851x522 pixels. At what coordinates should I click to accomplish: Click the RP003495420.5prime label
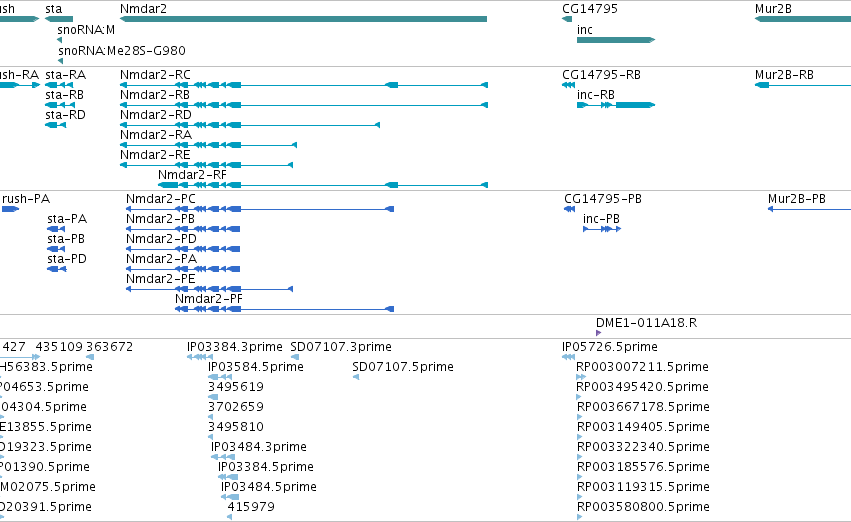(642, 387)
